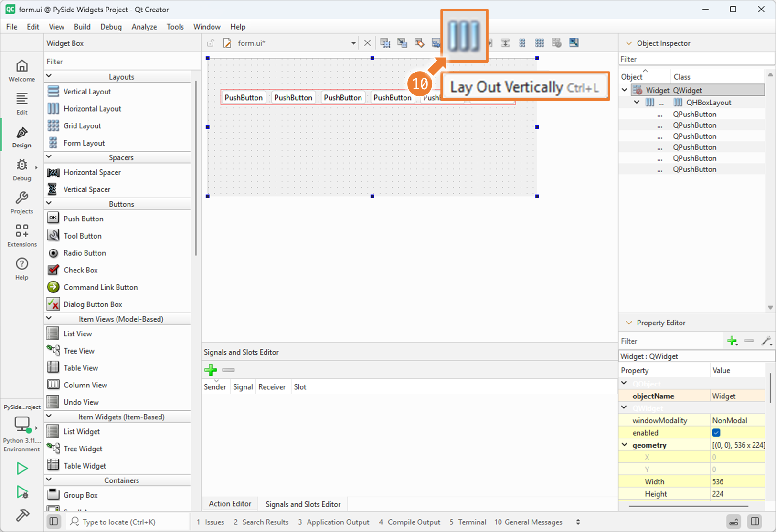Switch to Action Editor tab

(230, 504)
